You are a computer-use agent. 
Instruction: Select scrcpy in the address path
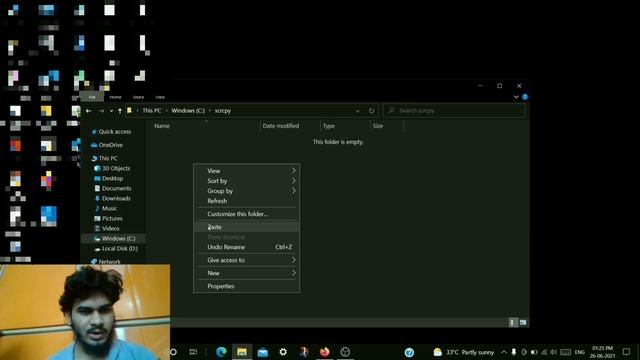pyautogui.click(x=223, y=111)
